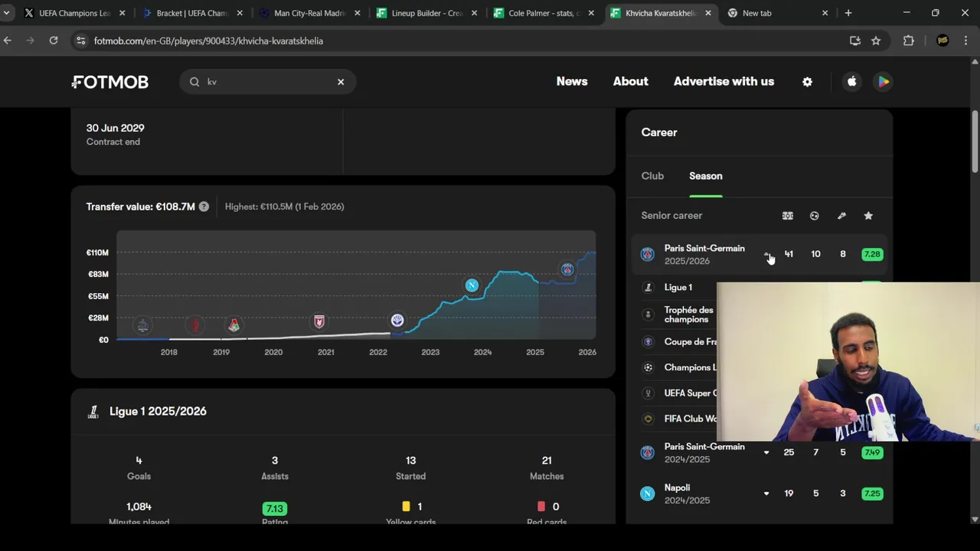Click the FotMob logo
980x551 pixels.
[x=110, y=82]
